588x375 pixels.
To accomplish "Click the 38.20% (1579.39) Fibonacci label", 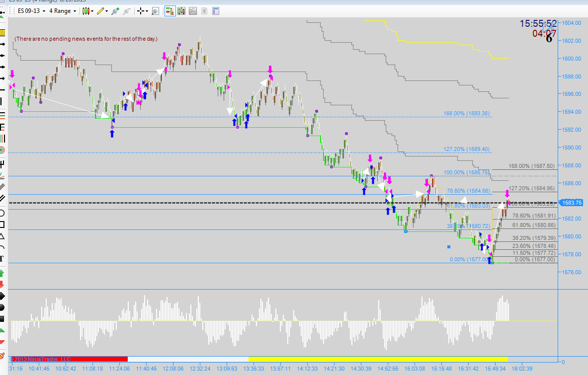I will (534, 238).
